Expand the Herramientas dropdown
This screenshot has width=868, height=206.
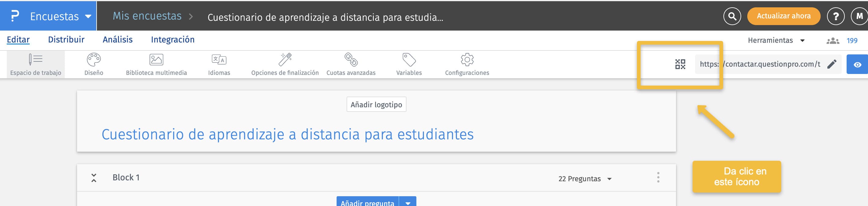(776, 40)
